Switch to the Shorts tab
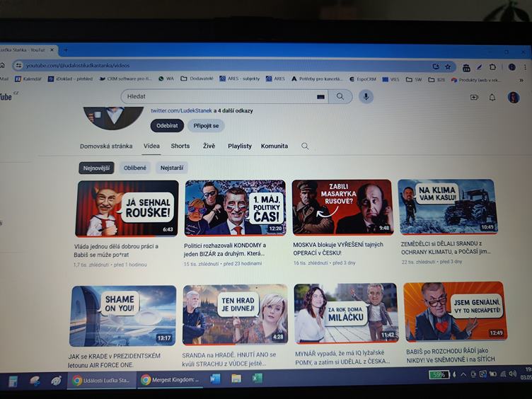Image resolution: width=532 pixels, height=399 pixels. click(x=180, y=146)
